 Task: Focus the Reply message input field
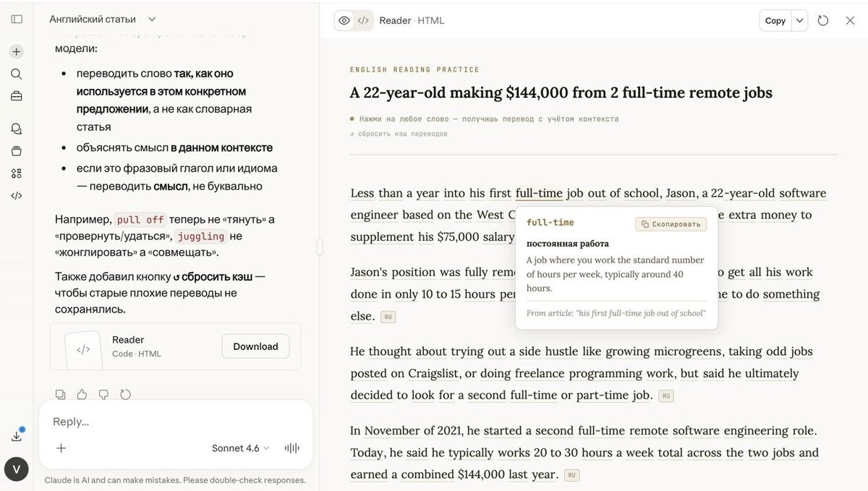tap(174, 422)
